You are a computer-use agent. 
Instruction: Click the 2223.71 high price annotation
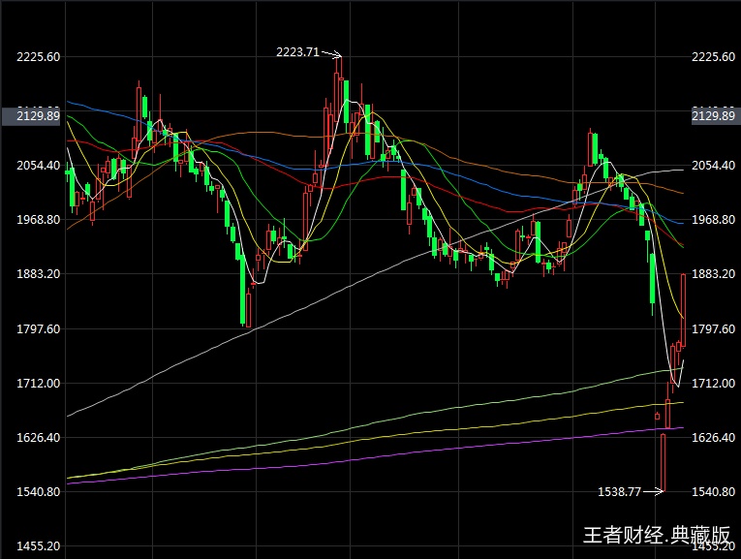click(297, 52)
